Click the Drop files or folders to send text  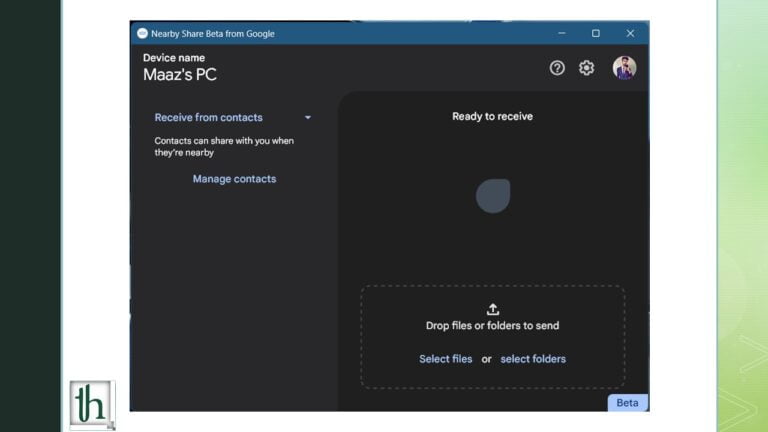tap(492, 326)
